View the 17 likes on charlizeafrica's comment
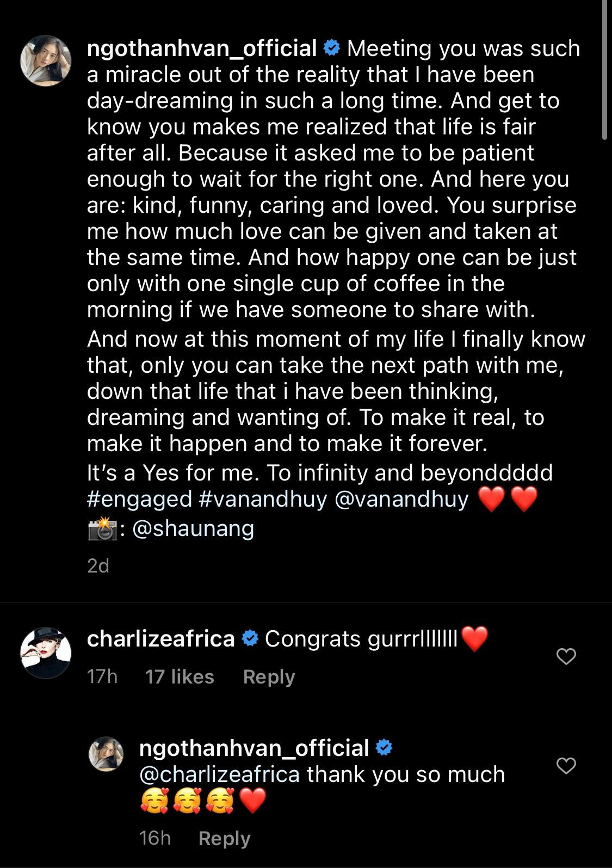The height and width of the screenshot is (868, 612). tap(180, 676)
